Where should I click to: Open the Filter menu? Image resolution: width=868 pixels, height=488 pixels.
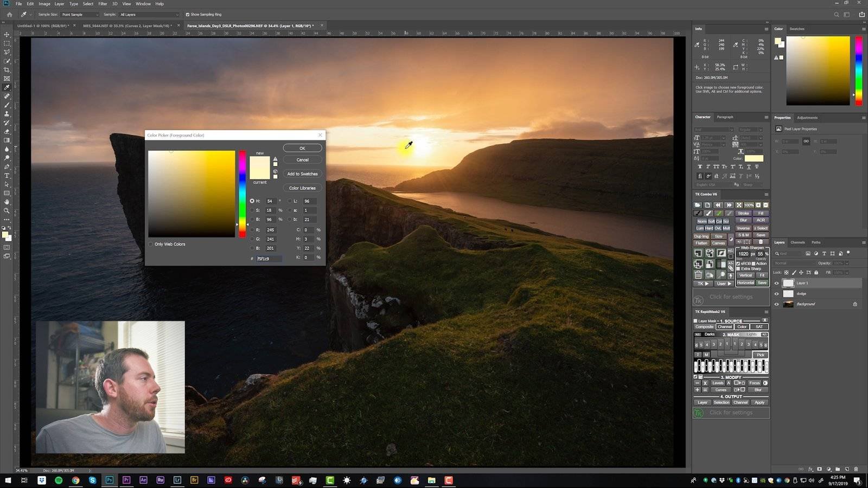103,4
